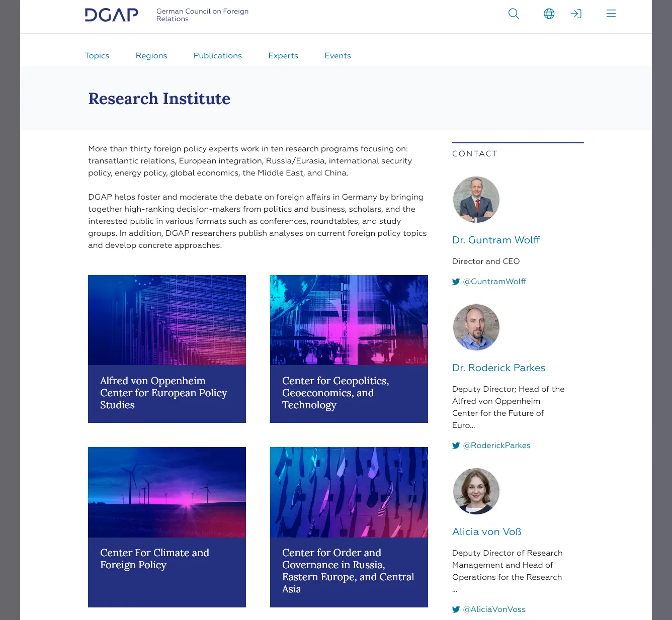Open Center for Geopolitics, Geoeconomics card
672x620 pixels.
tap(349, 349)
